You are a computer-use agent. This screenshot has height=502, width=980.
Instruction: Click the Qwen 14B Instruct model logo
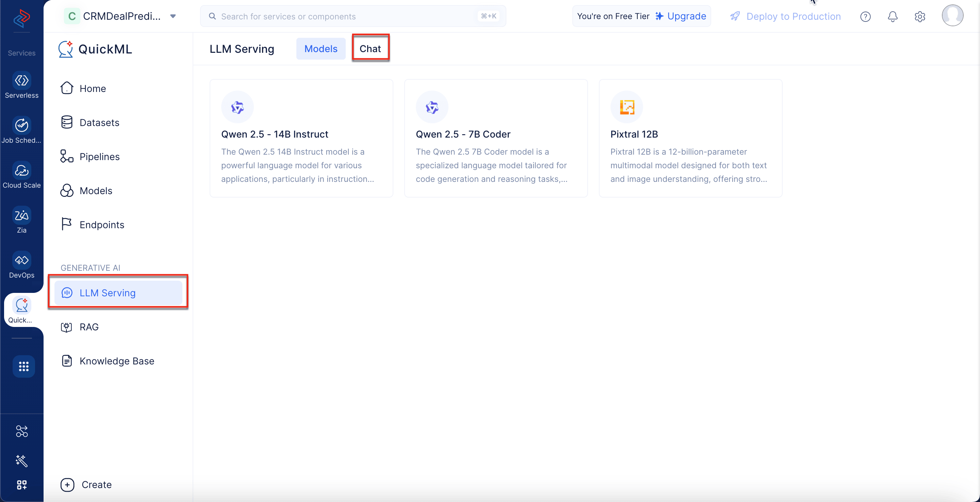(238, 107)
